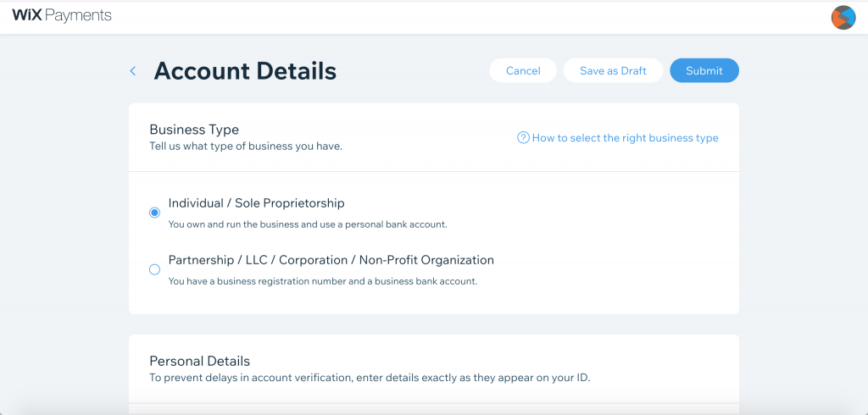Click the Partnership / LLC / Corporation / Non-Profit label
This screenshot has height=415, width=868.
coord(331,260)
